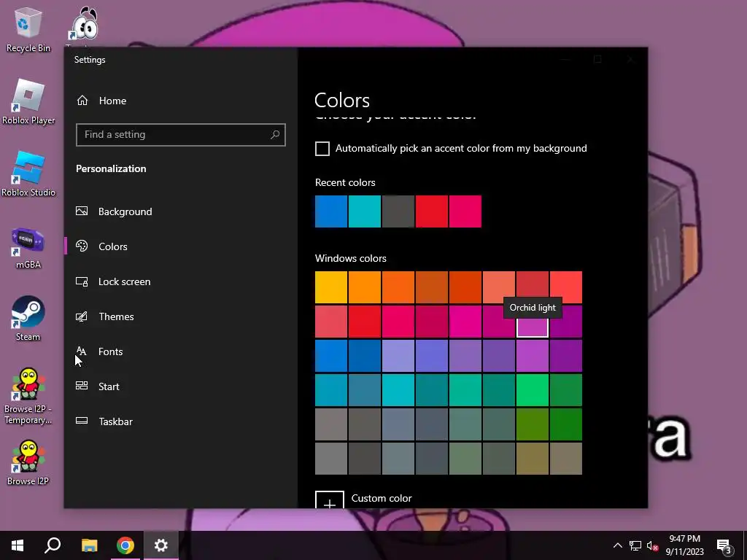This screenshot has height=560, width=747.
Task: Open the network tray icon
Action: (x=635, y=545)
